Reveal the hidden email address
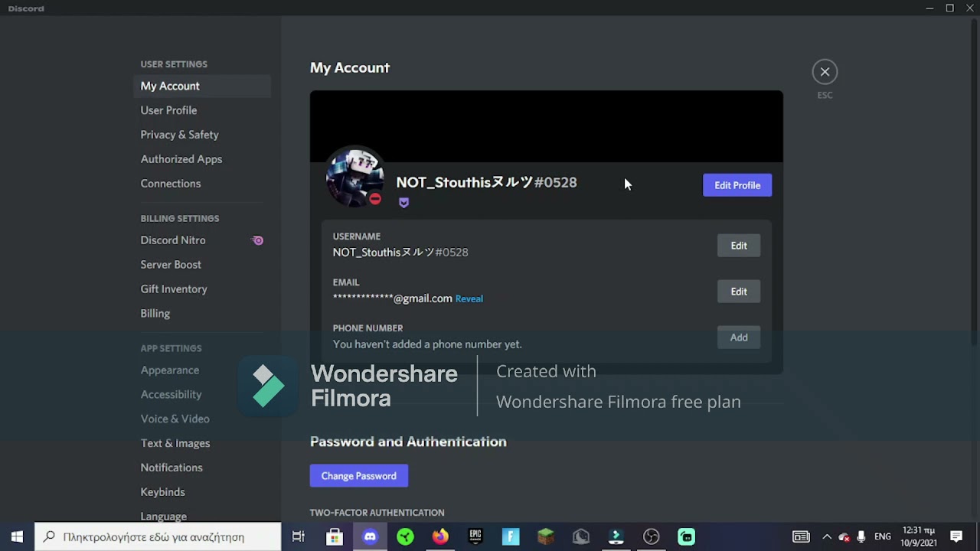The image size is (980, 551). point(469,298)
